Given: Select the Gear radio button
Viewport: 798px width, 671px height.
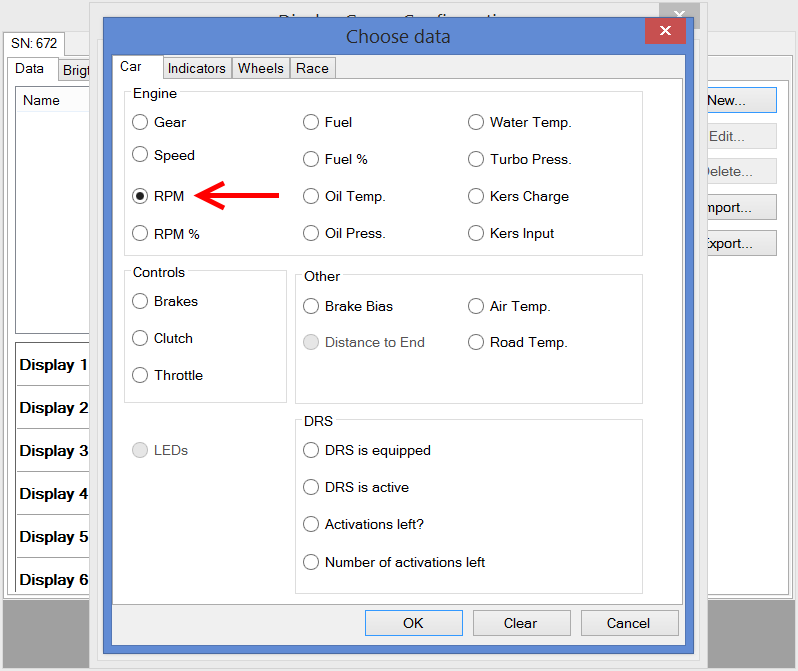Looking at the screenshot, I should point(141,122).
